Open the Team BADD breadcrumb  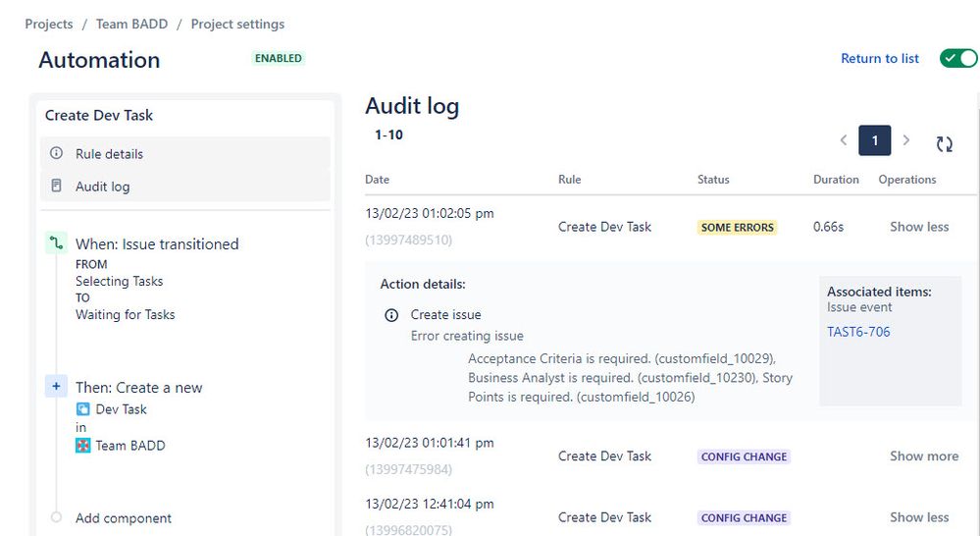click(131, 24)
